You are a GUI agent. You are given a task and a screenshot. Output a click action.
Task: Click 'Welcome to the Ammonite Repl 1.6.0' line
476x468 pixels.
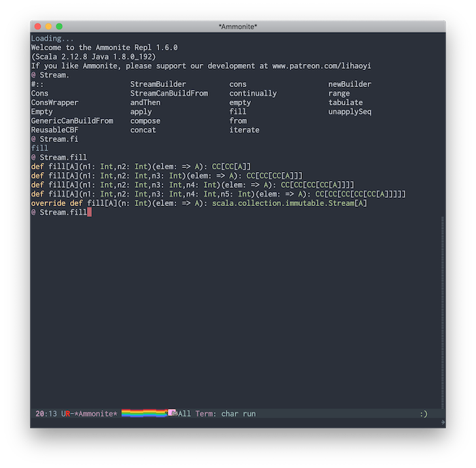tap(105, 48)
